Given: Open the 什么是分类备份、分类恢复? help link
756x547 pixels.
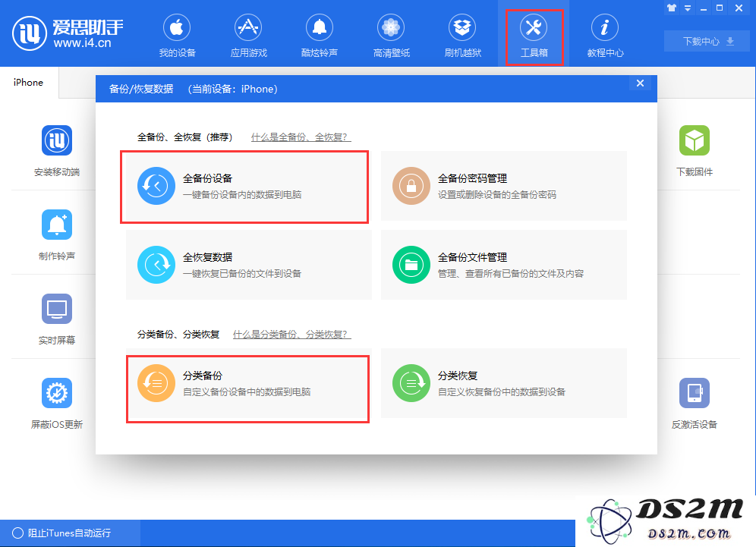Looking at the screenshot, I should [291, 335].
